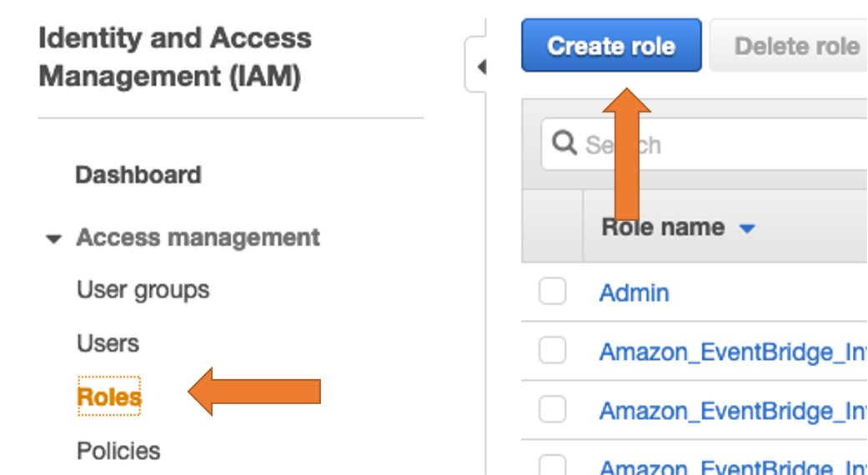Click the Create role button
The height and width of the screenshot is (475, 868).
click(611, 45)
